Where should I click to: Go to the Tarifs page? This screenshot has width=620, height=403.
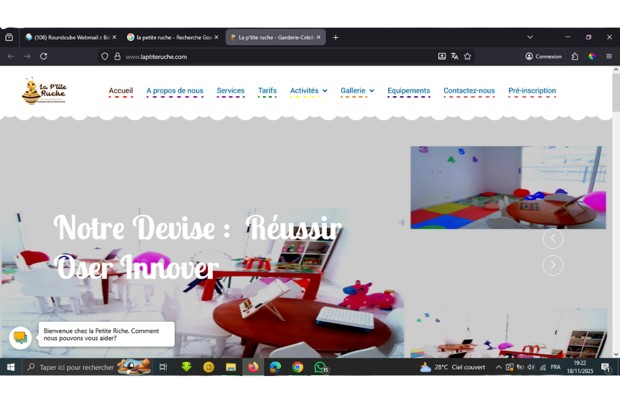click(267, 91)
